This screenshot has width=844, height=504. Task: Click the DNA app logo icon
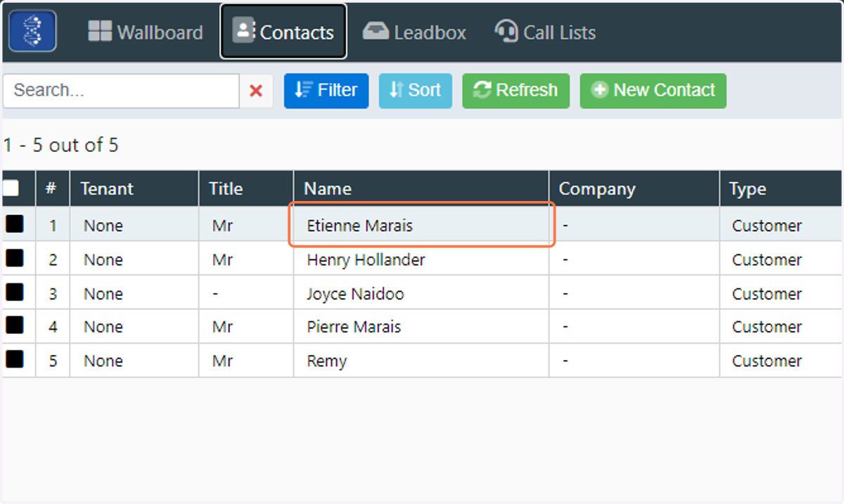tap(32, 31)
